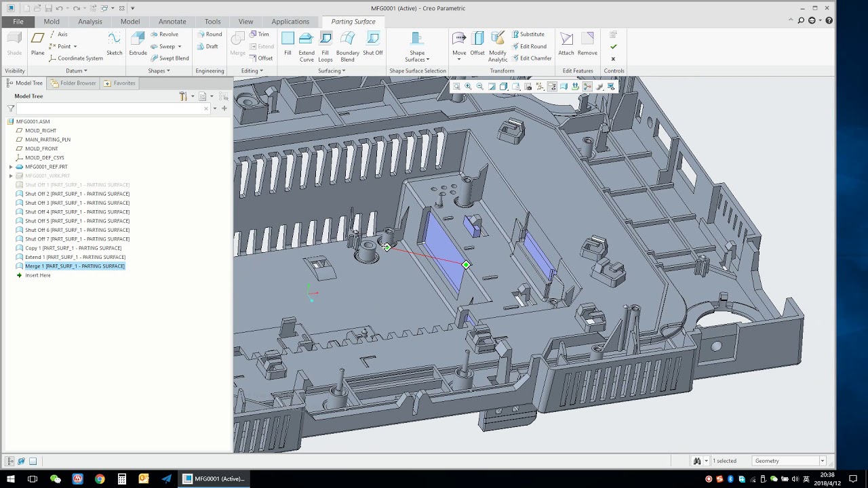Open Creo help question mark
Image resolution: width=868 pixels, height=488 pixels.
coord(829,21)
